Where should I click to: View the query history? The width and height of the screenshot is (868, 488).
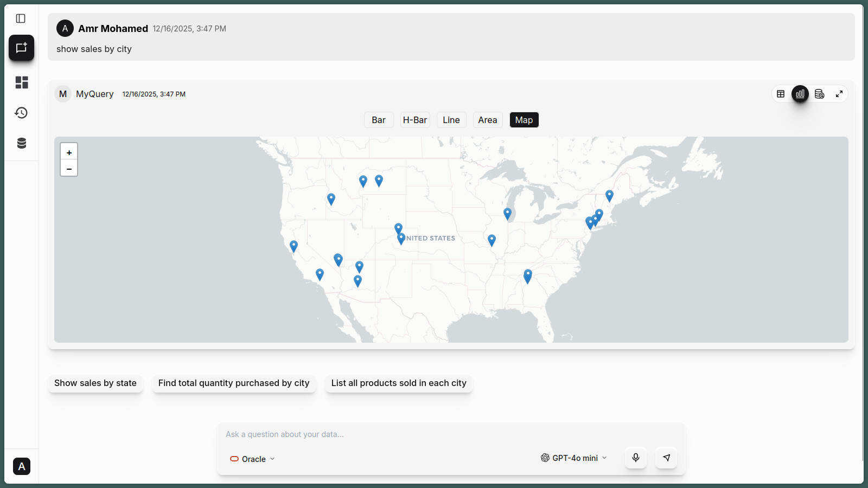(21, 113)
